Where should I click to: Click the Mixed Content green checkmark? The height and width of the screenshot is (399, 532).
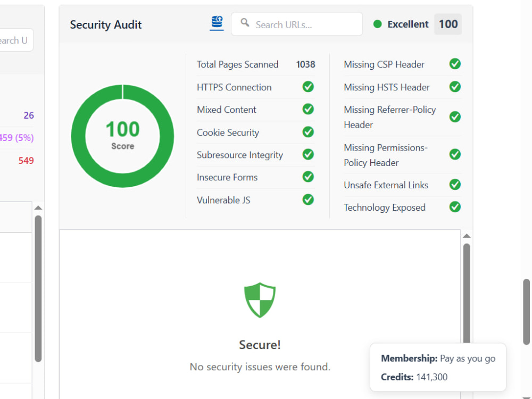(308, 109)
